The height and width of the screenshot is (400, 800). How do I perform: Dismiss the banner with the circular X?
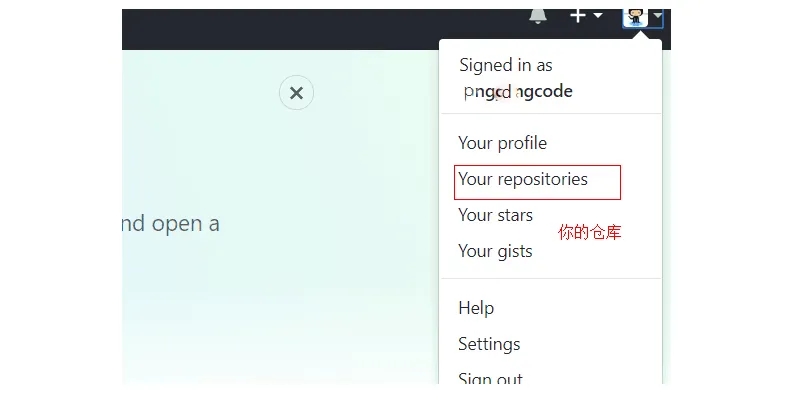(x=296, y=93)
